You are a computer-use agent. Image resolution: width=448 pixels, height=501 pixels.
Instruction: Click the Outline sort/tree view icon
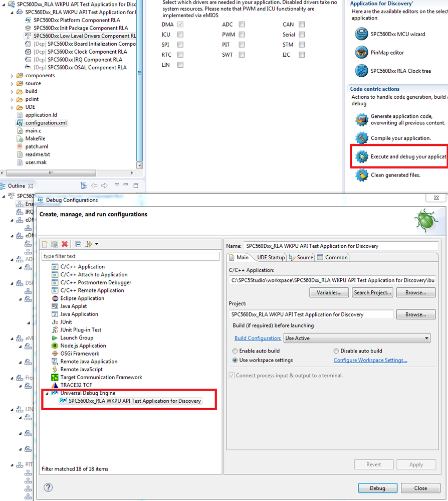coord(84,186)
